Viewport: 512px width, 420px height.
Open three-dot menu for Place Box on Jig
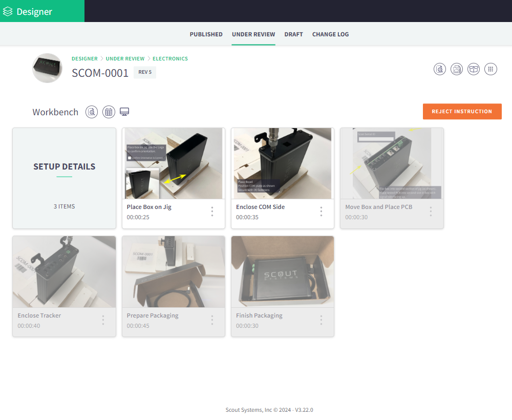pos(212,212)
